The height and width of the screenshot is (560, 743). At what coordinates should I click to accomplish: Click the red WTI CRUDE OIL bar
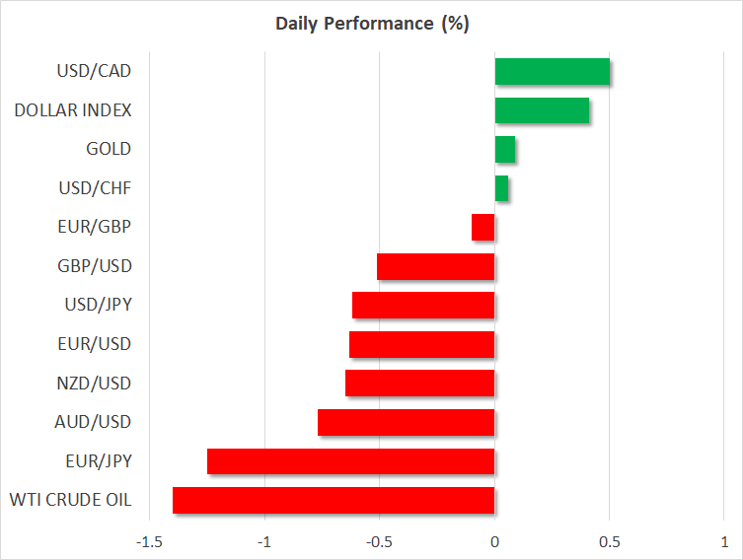tap(334, 500)
